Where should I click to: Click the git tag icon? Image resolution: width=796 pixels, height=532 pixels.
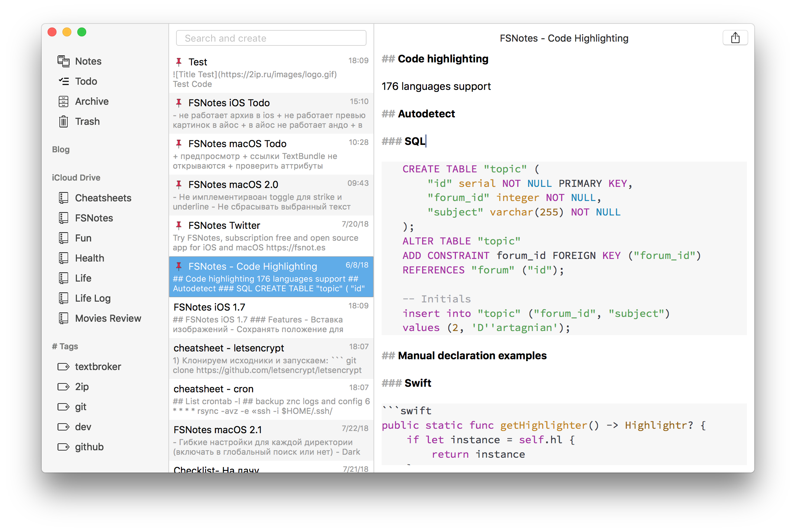(64, 407)
